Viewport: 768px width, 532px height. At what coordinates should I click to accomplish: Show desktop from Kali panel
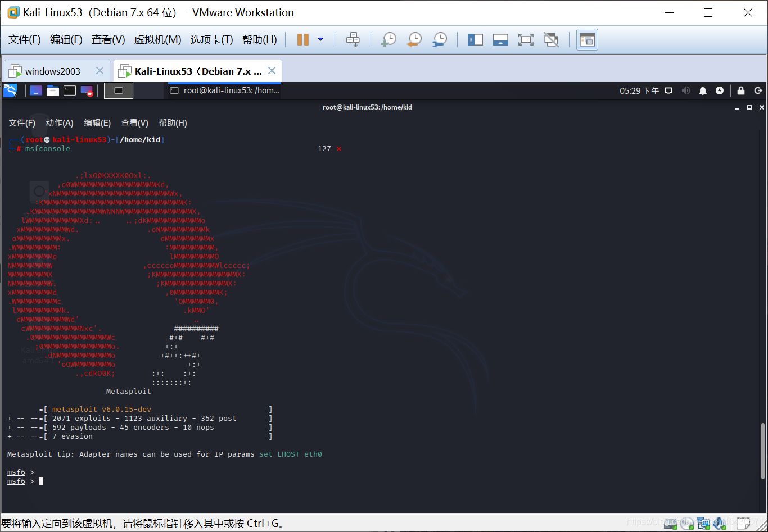point(36,90)
